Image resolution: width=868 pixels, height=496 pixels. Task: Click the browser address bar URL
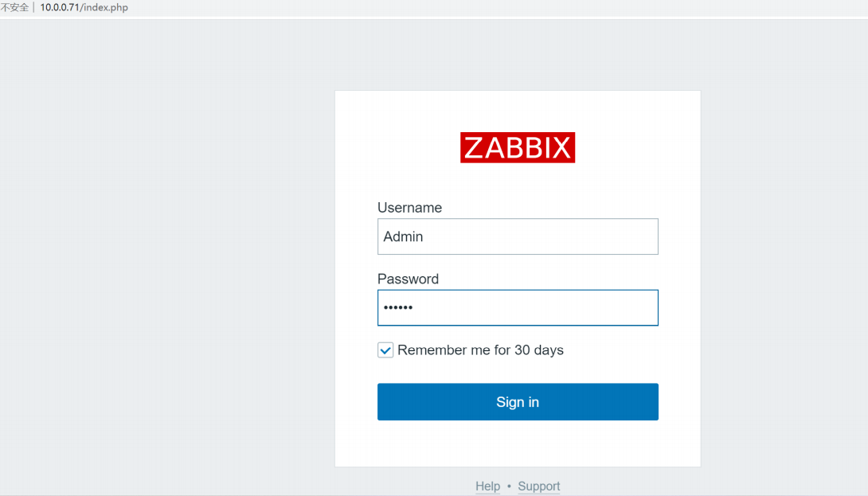84,8
